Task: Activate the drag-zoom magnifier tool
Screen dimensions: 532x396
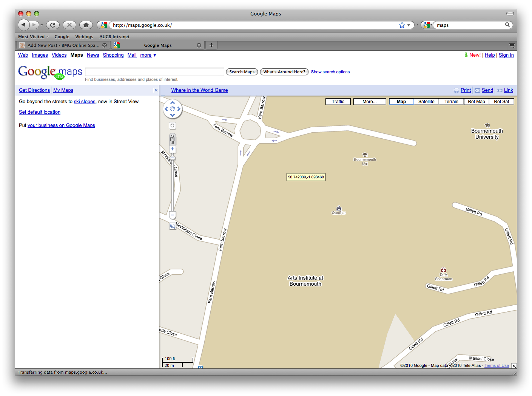Action: point(173,226)
